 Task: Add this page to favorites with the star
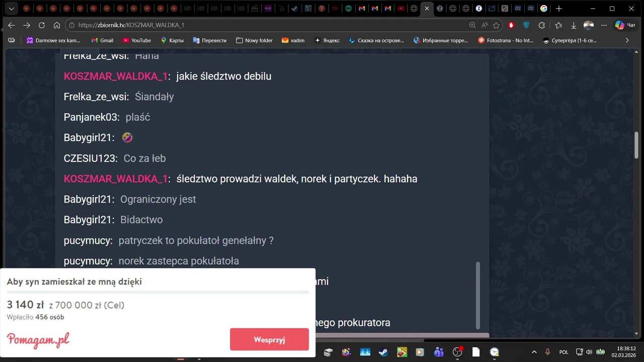click(497, 25)
